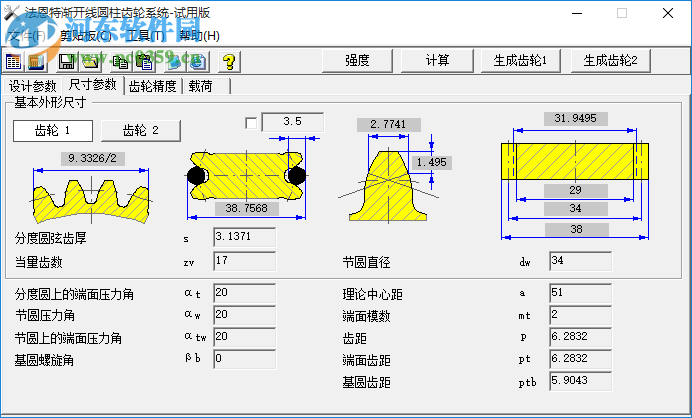Viewport: 692px width, 418px height.
Task: Click the yellow question mark help icon
Action: 228,61
